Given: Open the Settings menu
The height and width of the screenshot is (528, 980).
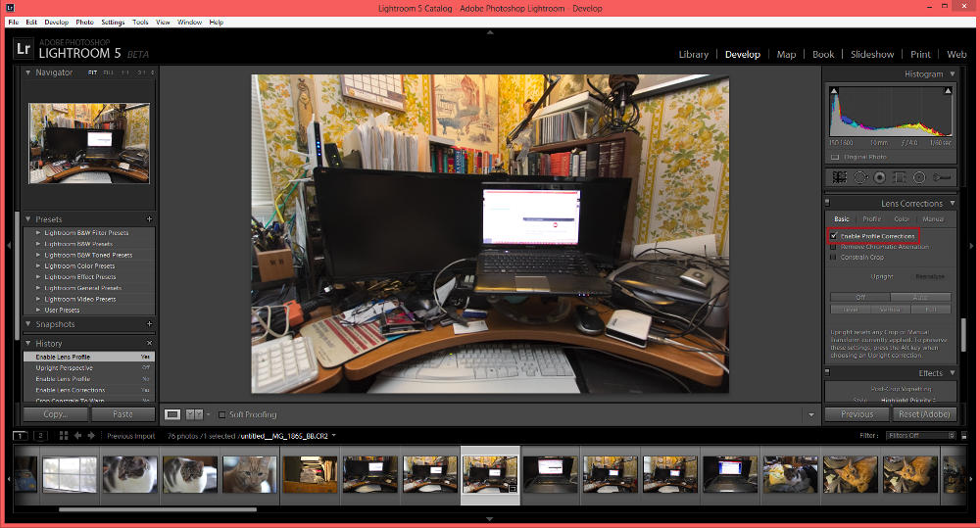Looking at the screenshot, I should coord(113,22).
